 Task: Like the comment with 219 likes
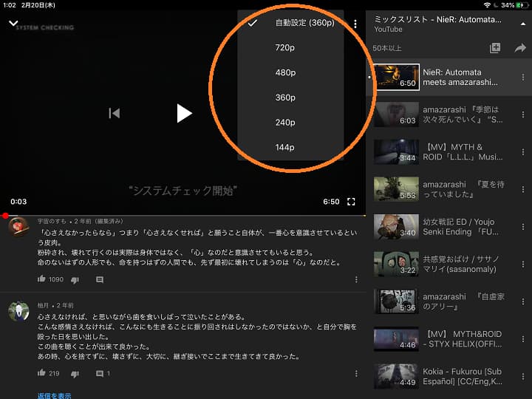41,373
